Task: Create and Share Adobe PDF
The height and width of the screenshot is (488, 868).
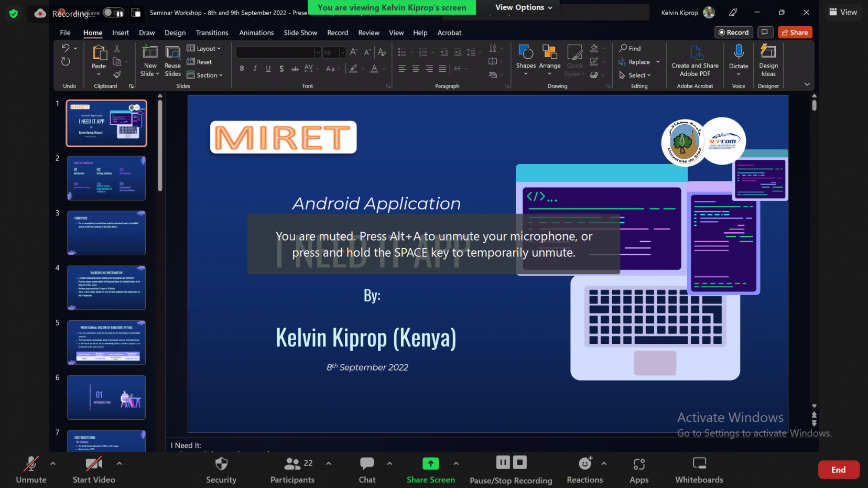Action: (695, 60)
